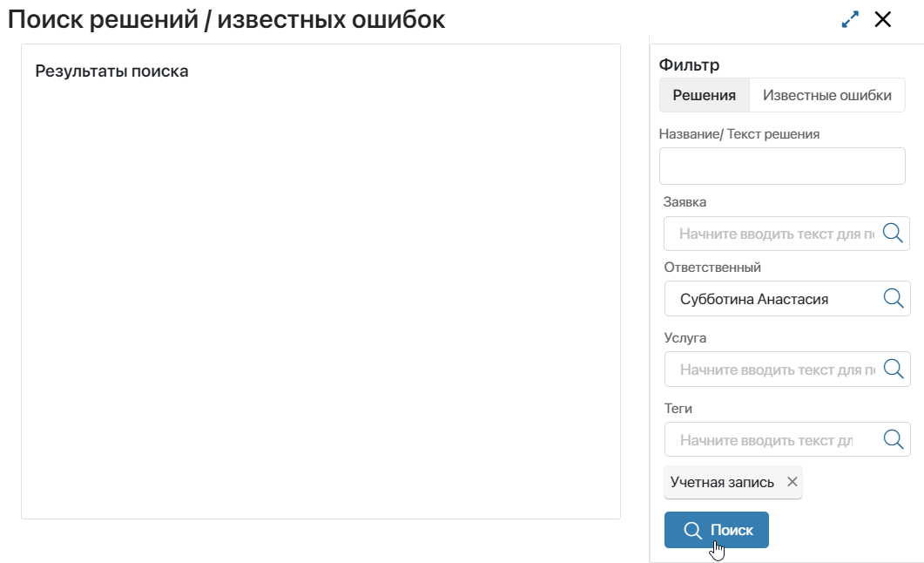The width and height of the screenshot is (924, 563).
Task: Expand the dialog to full screen
Action: (x=850, y=19)
